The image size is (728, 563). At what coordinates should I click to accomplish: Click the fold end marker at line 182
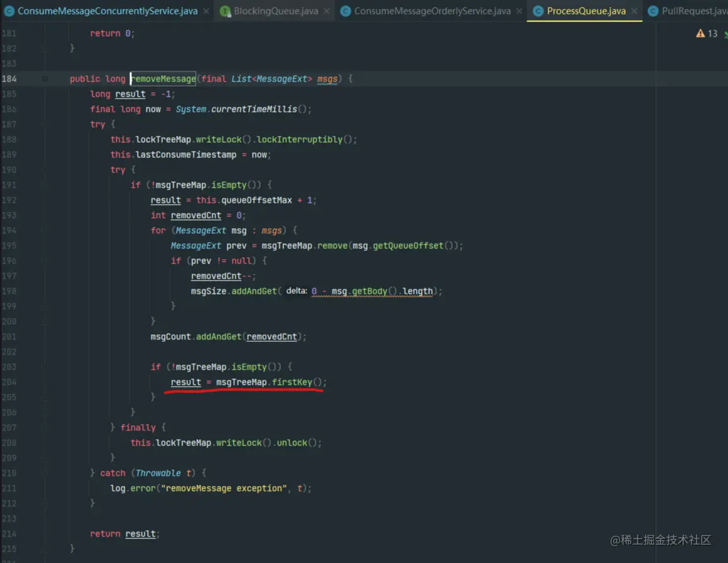coord(45,48)
